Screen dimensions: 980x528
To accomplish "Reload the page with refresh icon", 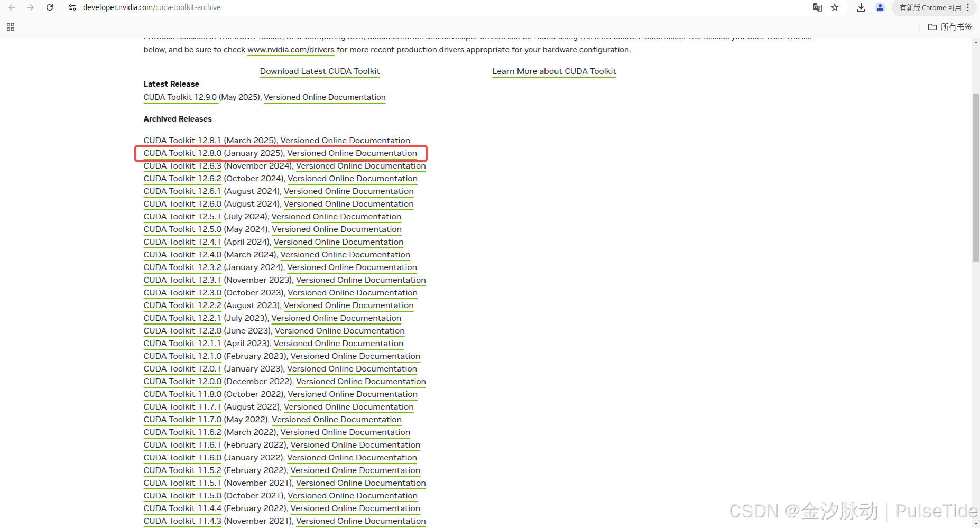I will (x=50, y=7).
